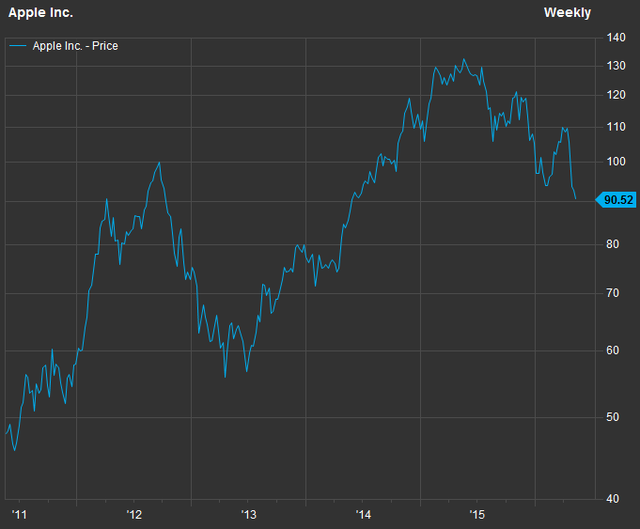The image size is (640, 529).
Task: Click the '15 year marker
Action: [477, 515]
